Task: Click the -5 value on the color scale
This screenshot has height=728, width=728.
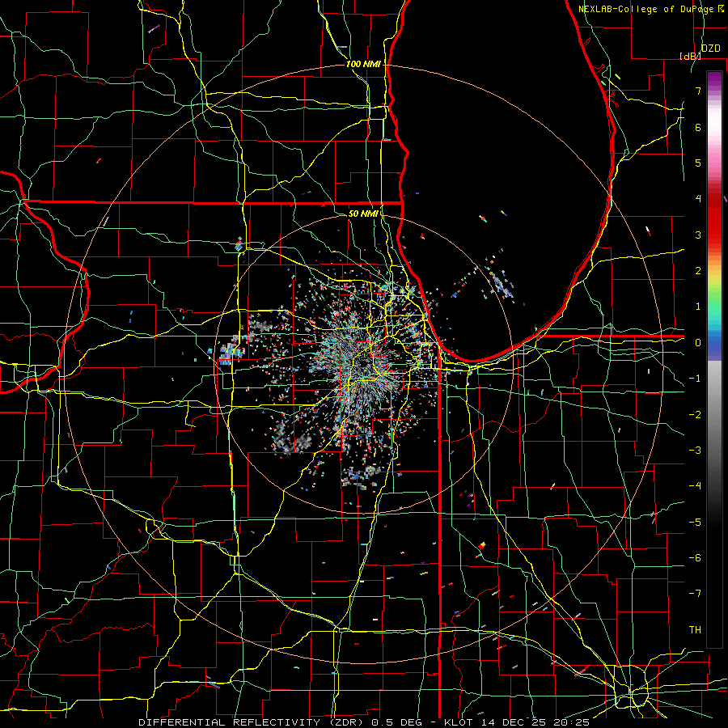Action: [x=695, y=522]
